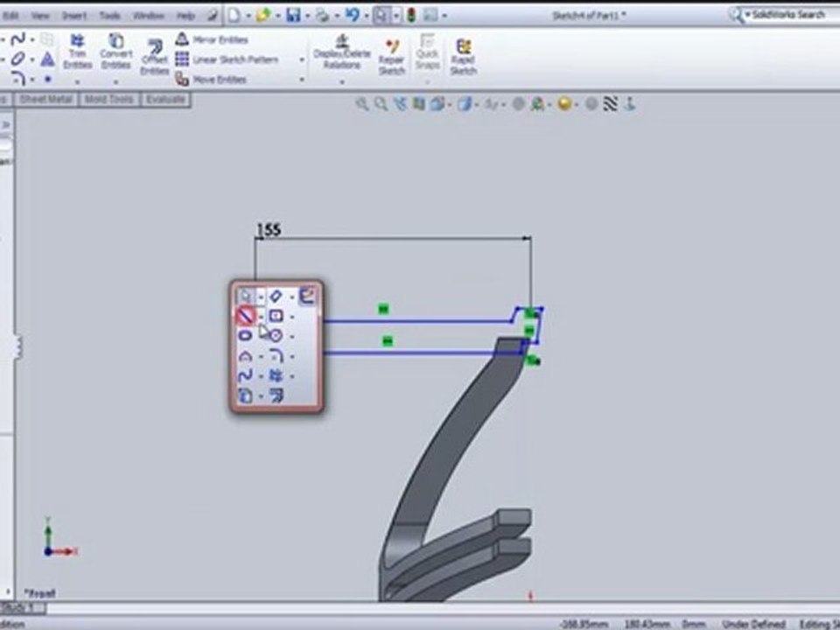Viewport: 840px width, 630px height.
Task: Select the Point tool in ribbon
Action: pyautogui.click(x=47, y=79)
